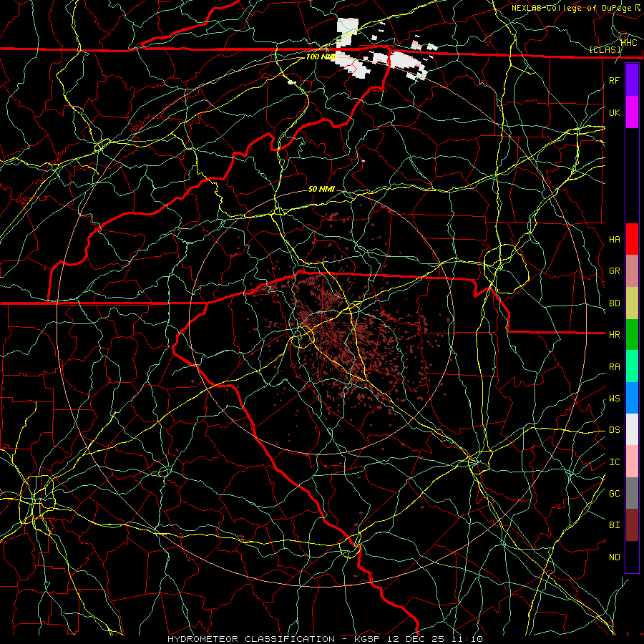This screenshot has width=644, height=644.
Task: Click the white dry snow echo region
Action: click(x=401, y=62)
